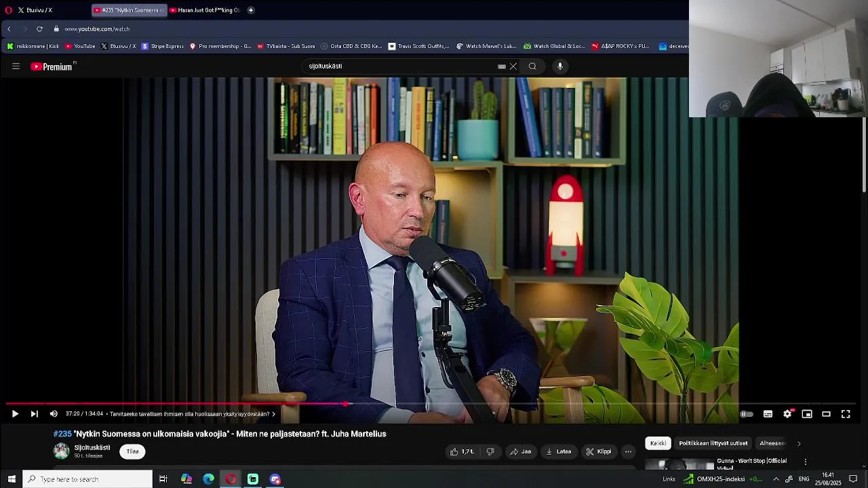Screen dimensions: 868x488
Task: Open the Opera menu logo
Action: 8,10
